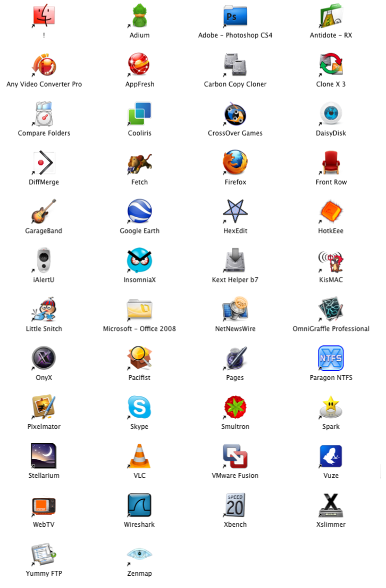Viewport: 386px width, 588px height.
Task: Launch the Adium green duck icon
Action: 139,16
